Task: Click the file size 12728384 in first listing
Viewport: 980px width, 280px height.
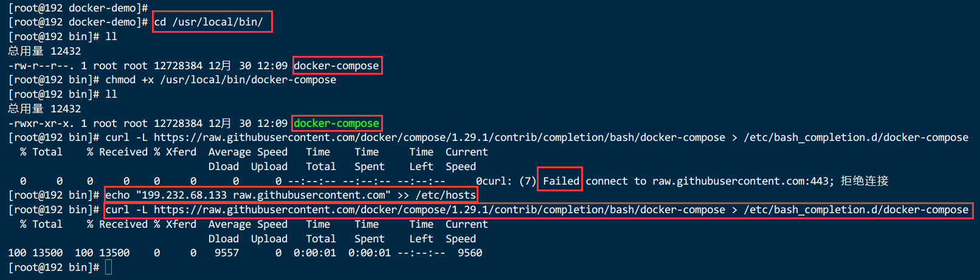Action: point(178,66)
